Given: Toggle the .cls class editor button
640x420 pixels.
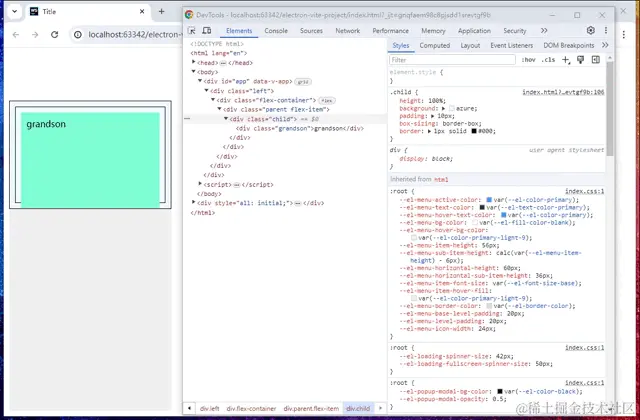Looking at the screenshot, I should click(x=548, y=60).
